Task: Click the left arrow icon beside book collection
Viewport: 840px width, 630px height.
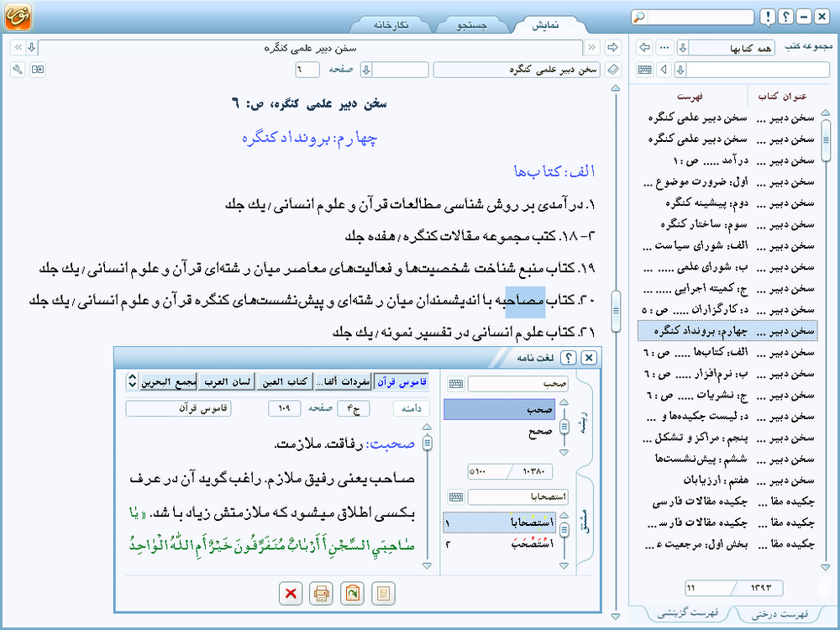Action: pyautogui.click(x=645, y=48)
